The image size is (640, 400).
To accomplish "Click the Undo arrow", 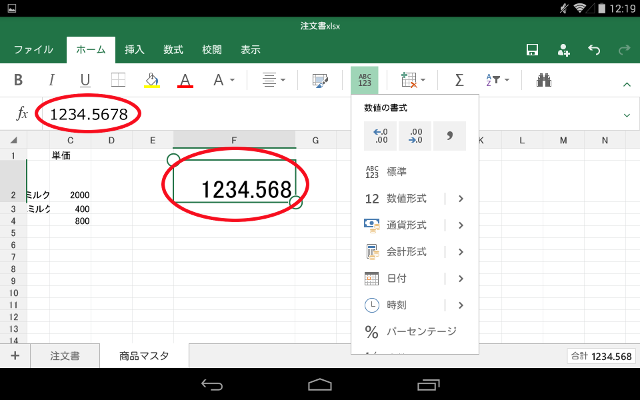I will 594,50.
